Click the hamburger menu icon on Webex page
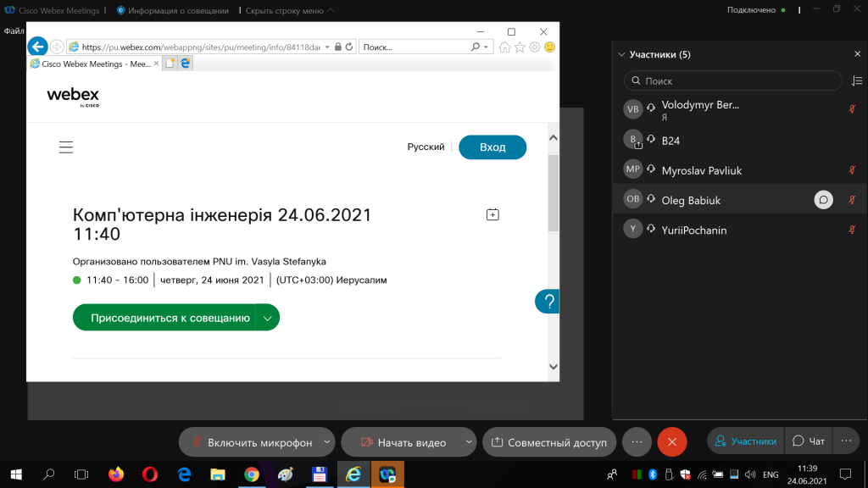The height and width of the screenshot is (488, 868). [66, 147]
